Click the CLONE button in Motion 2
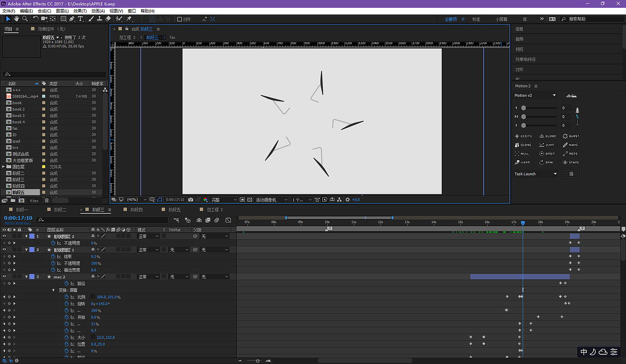Image resolution: width=626 pixels, height=364 pixels. pyautogui.click(x=523, y=145)
